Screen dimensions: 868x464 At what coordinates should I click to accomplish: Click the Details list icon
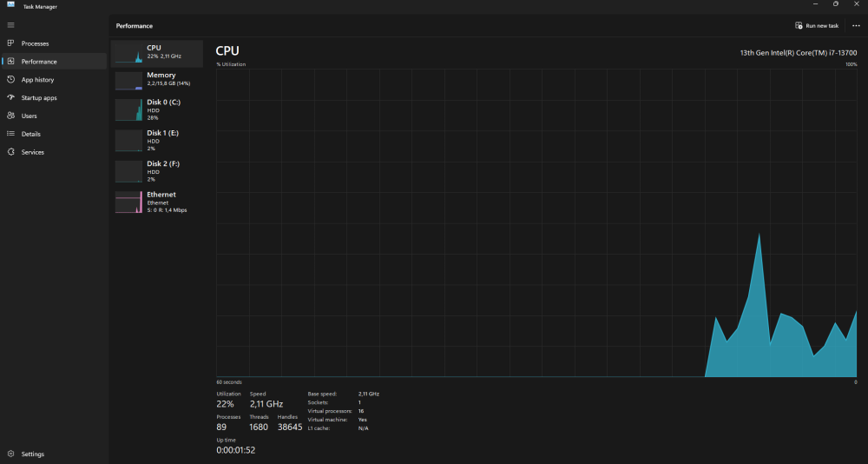tap(10, 134)
